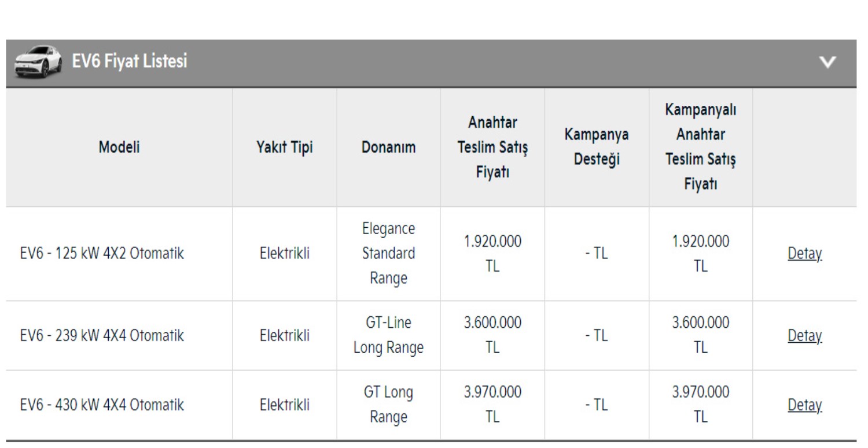Click the Kampanya Desteği column header
Viewport: 868px width, 448px height.
(x=597, y=147)
